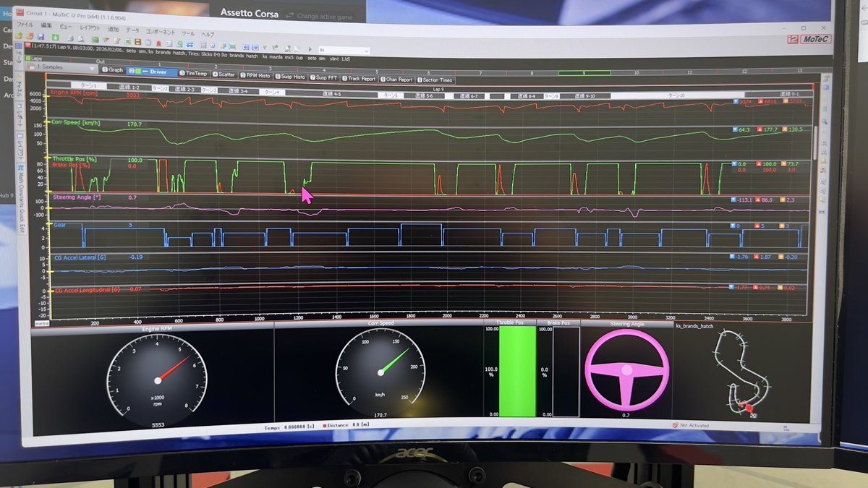Open the 1x playback speed dropdown

[x=344, y=51]
